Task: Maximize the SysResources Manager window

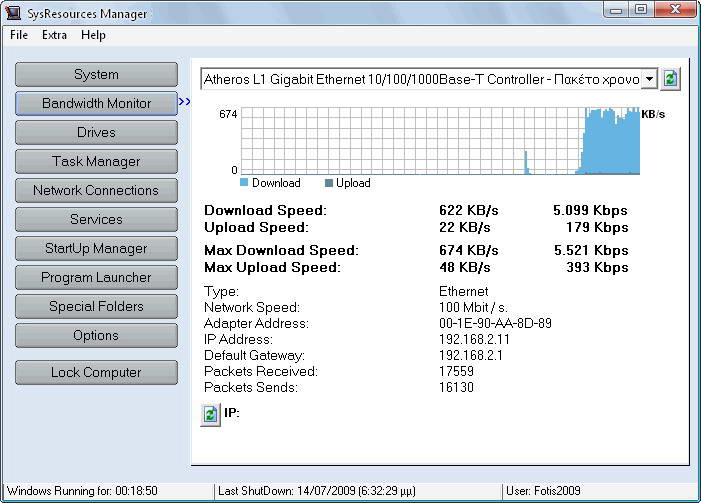Action: coord(642,9)
